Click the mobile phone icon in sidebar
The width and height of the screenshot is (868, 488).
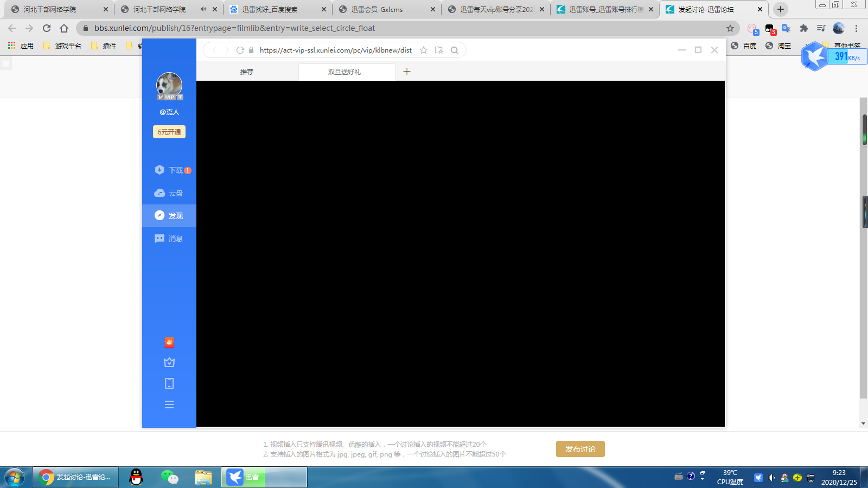click(x=169, y=383)
